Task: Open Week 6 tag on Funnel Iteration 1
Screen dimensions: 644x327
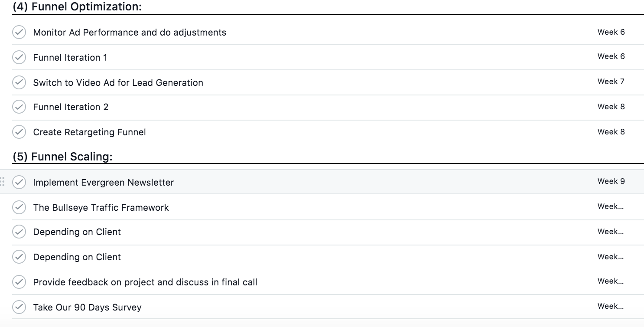Action: click(x=611, y=56)
